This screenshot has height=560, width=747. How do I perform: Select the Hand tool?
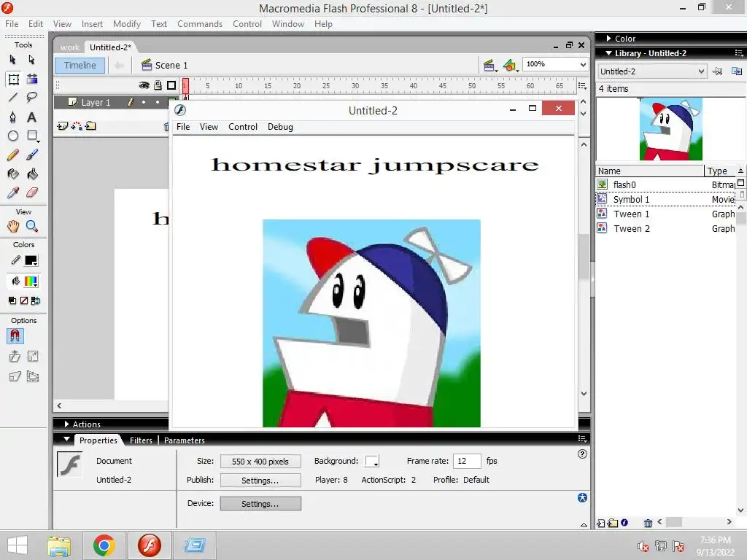pyautogui.click(x=13, y=226)
